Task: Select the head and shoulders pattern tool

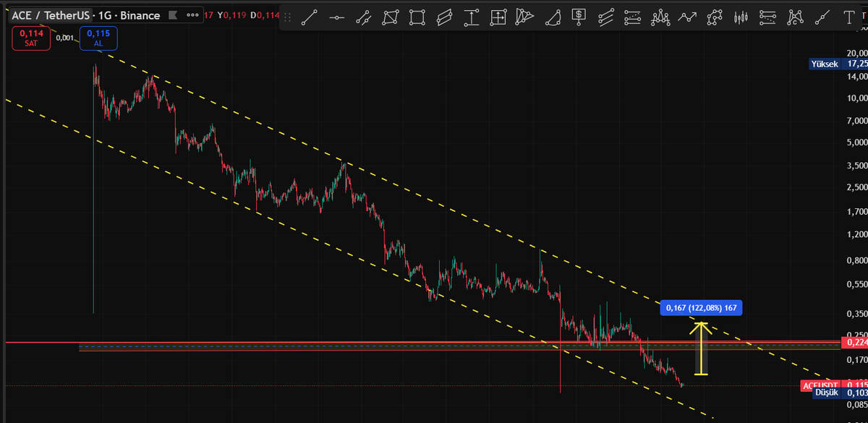Action: pos(660,16)
